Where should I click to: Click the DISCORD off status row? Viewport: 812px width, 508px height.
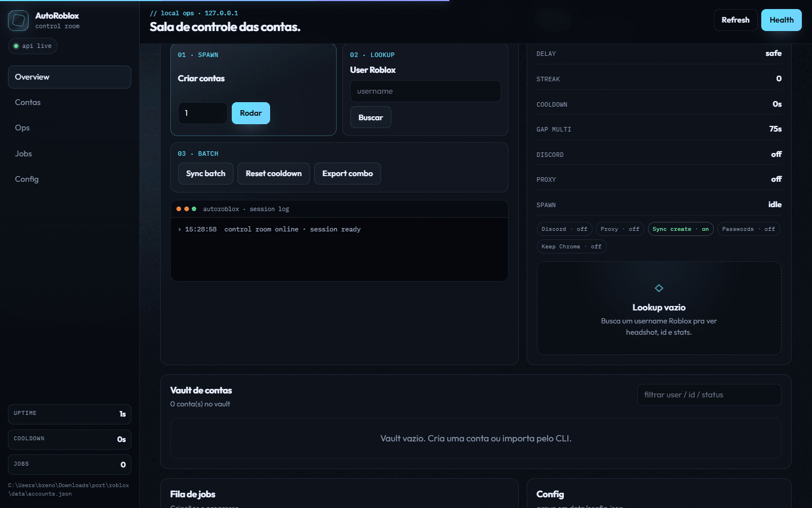[659, 155]
